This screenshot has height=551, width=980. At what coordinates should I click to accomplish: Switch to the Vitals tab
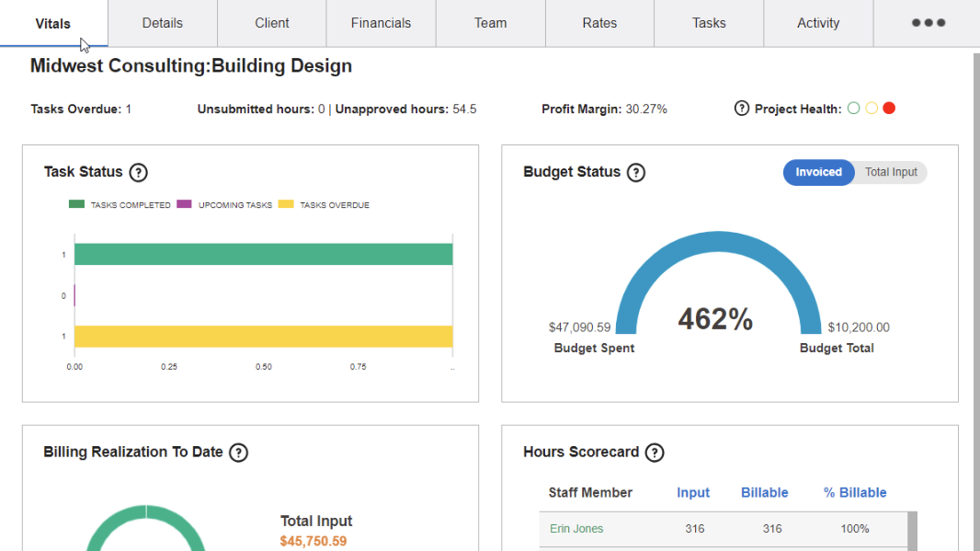53,24
